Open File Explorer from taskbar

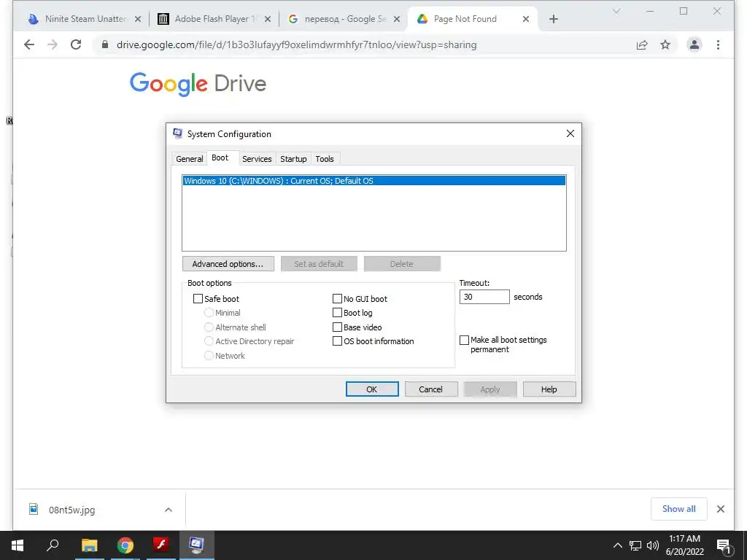[x=89, y=545]
